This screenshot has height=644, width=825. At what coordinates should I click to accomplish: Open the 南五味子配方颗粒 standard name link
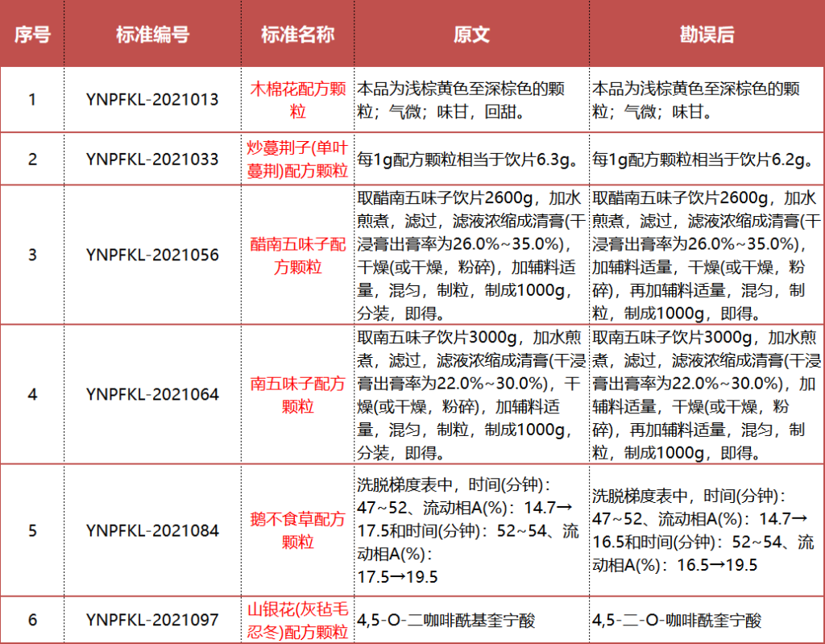click(x=297, y=394)
